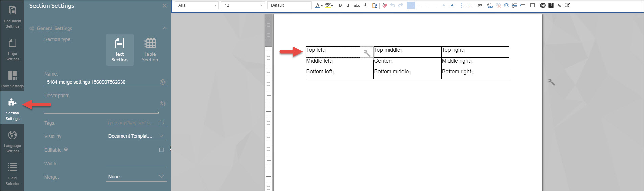
Task: Open the insert link tool
Action: tap(490, 5)
